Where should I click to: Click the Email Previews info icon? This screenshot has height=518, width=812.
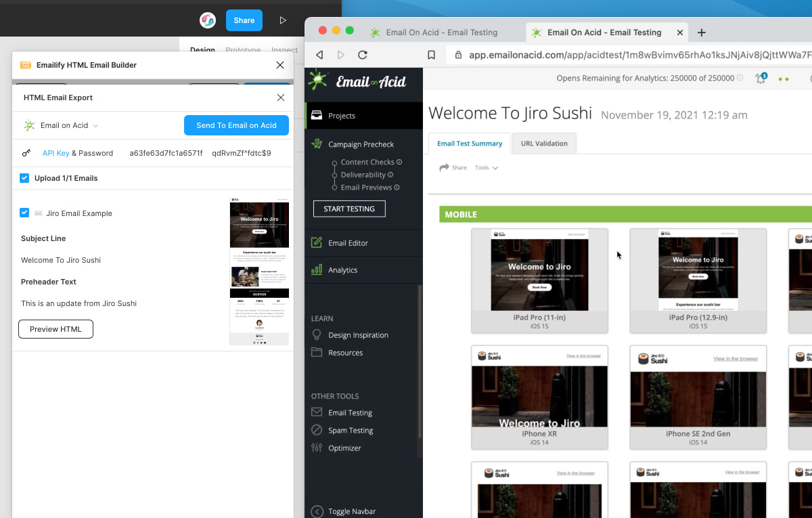click(x=397, y=188)
